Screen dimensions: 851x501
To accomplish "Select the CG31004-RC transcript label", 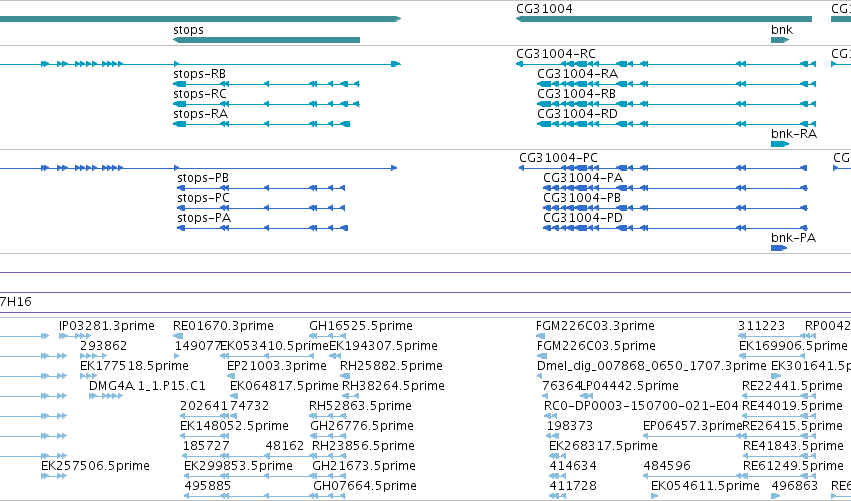I will point(556,54).
